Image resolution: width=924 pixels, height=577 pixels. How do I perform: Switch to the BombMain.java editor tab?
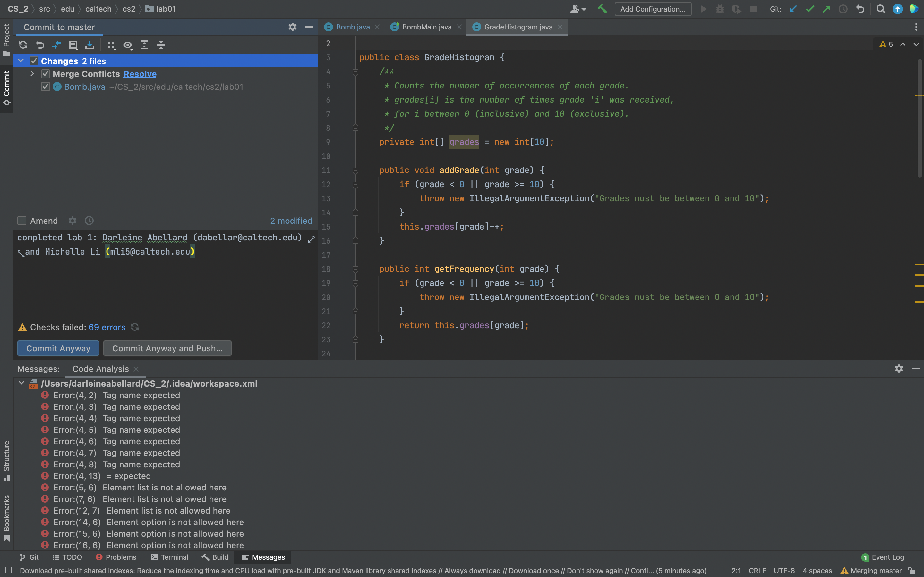coord(426,27)
